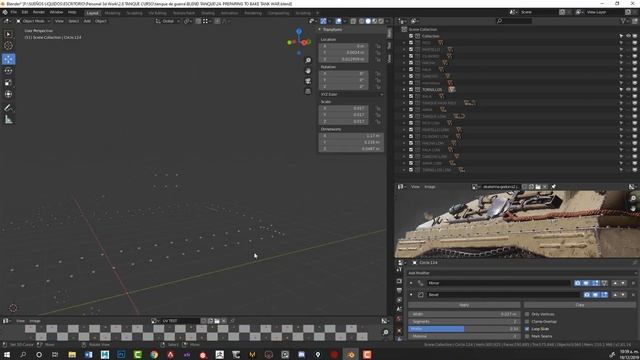Select the Move tool
The image size is (640, 360).
point(8,59)
